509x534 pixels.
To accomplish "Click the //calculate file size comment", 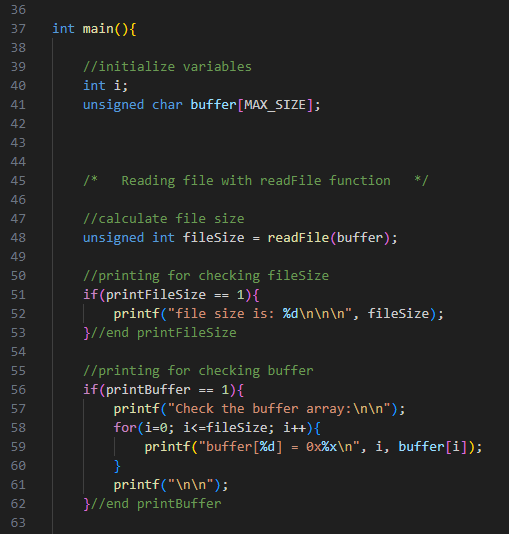I will pos(164,219).
